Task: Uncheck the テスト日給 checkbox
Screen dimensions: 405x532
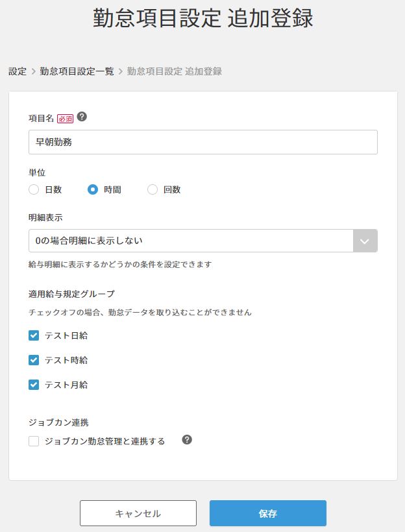Action: click(34, 335)
